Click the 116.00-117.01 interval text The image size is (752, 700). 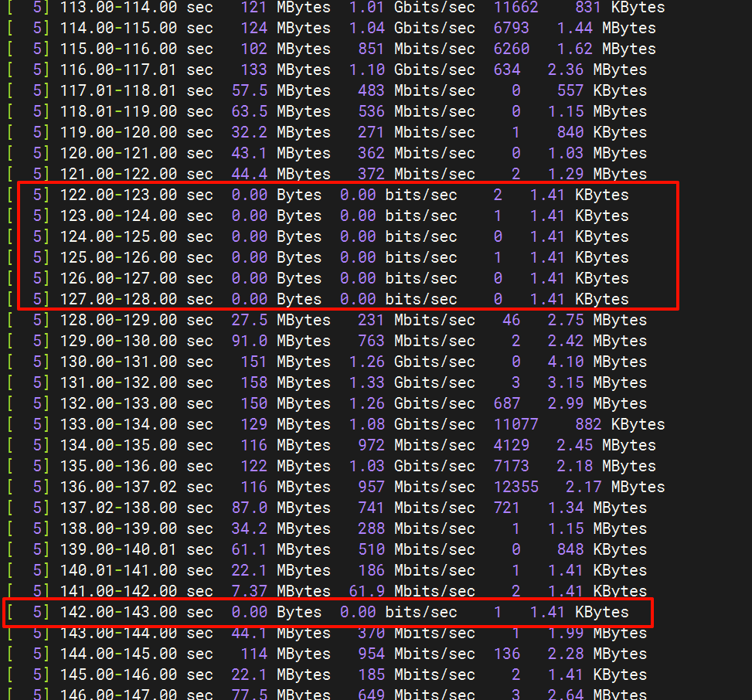[118, 70]
